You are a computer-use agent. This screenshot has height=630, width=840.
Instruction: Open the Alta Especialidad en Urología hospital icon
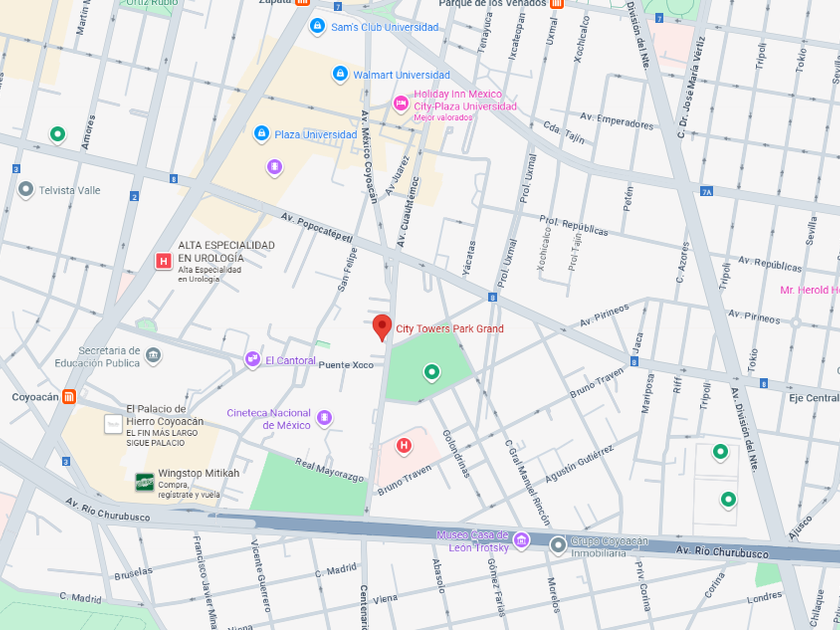[x=163, y=261]
